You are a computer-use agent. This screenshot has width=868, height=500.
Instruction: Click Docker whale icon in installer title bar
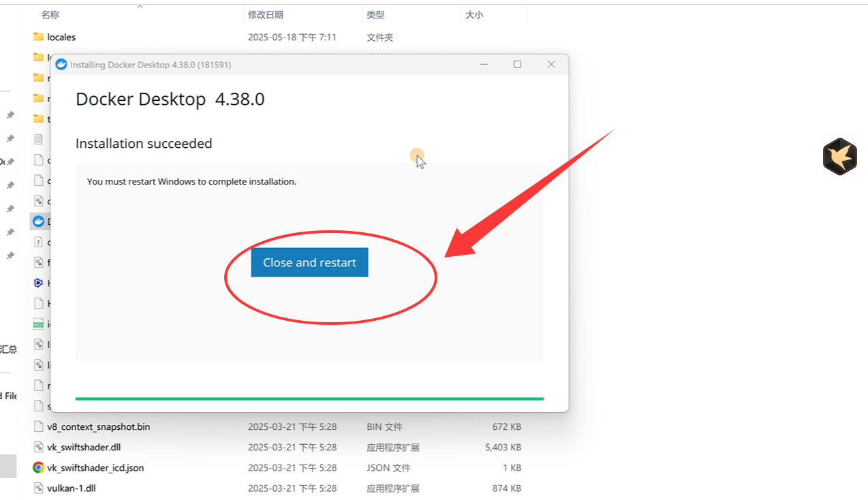pyautogui.click(x=61, y=65)
